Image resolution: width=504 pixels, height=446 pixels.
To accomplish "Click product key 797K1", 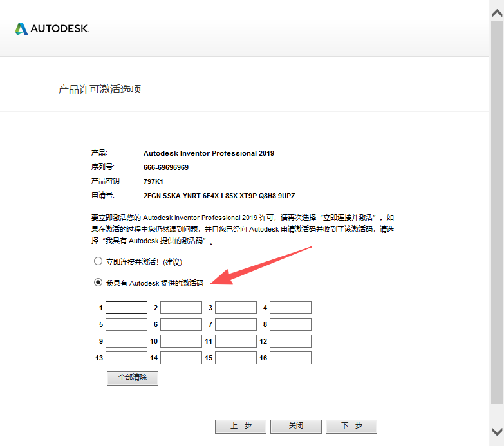I will click(153, 181).
